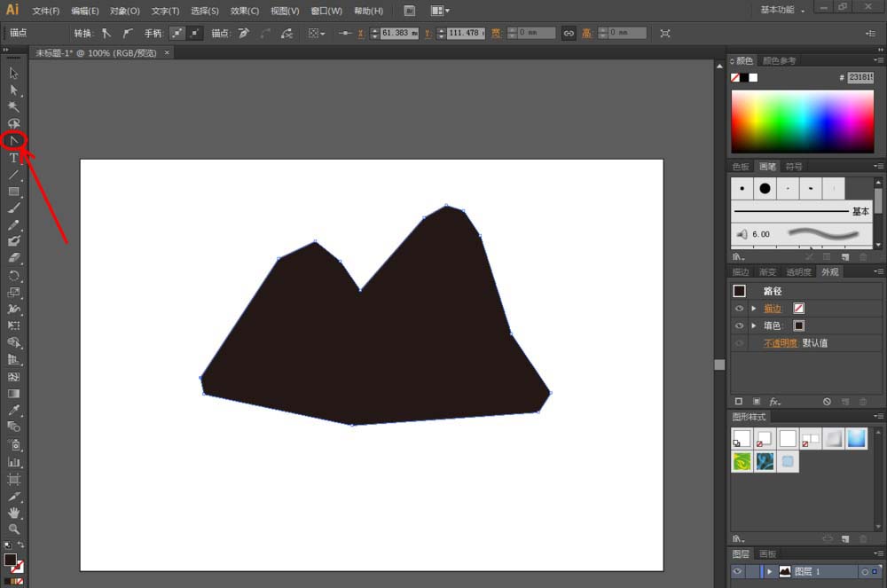Expand the 描边 stroke attribute arrow
The width and height of the screenshot is (887, 588).
[x=753, y=309]
